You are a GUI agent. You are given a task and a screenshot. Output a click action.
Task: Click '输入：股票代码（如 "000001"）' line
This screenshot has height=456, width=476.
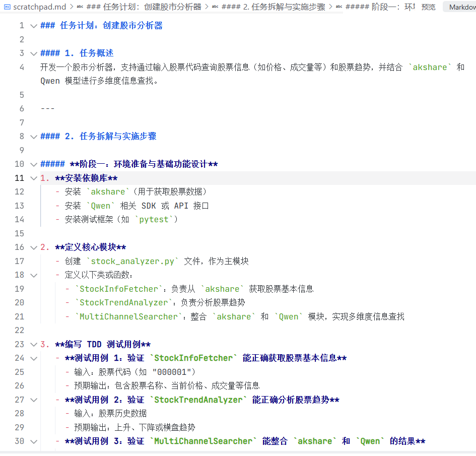click(135, 372)
